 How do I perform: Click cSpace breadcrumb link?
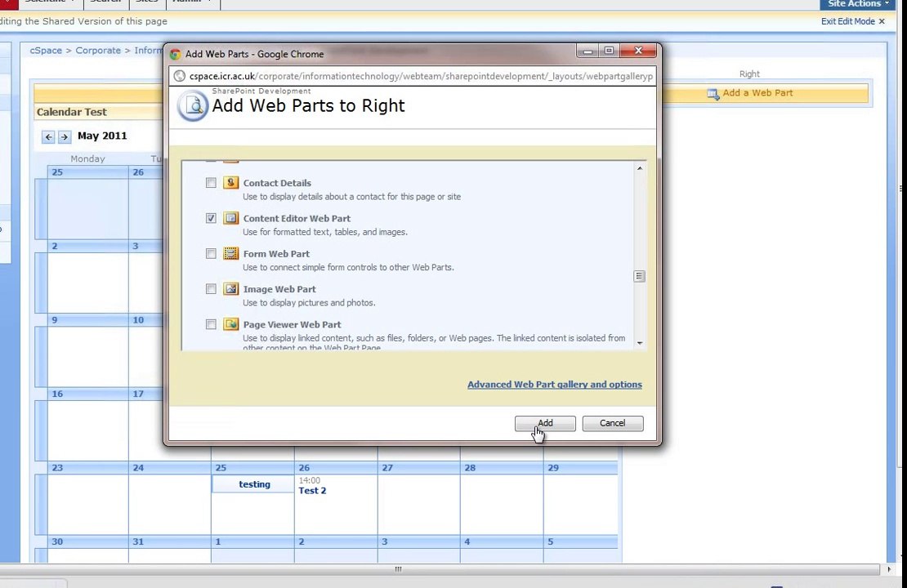[x=46, y=51]
